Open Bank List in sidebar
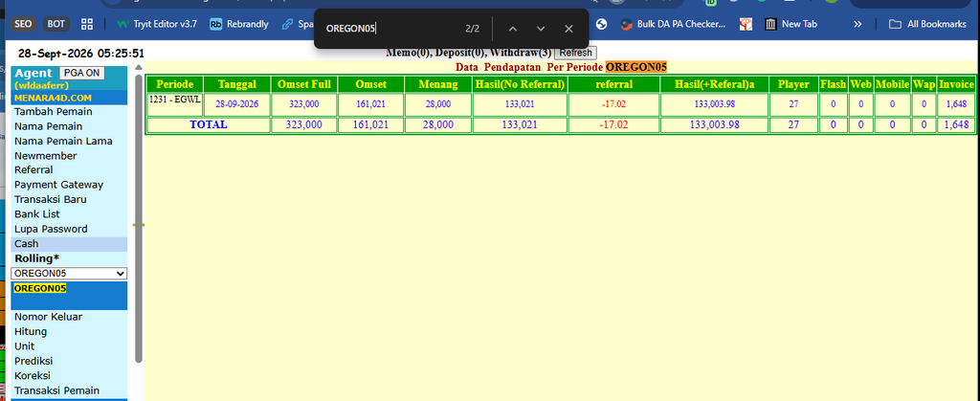The image size is (980, 401). (x=37, y=214)
